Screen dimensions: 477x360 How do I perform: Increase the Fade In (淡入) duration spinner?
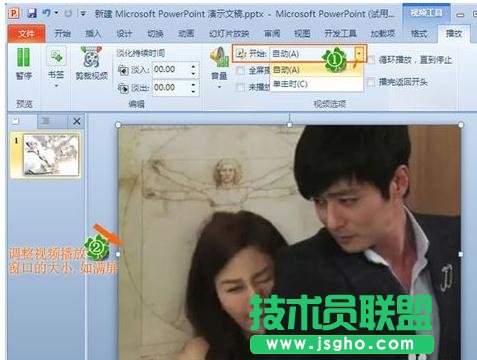click(x=194, y=66)
